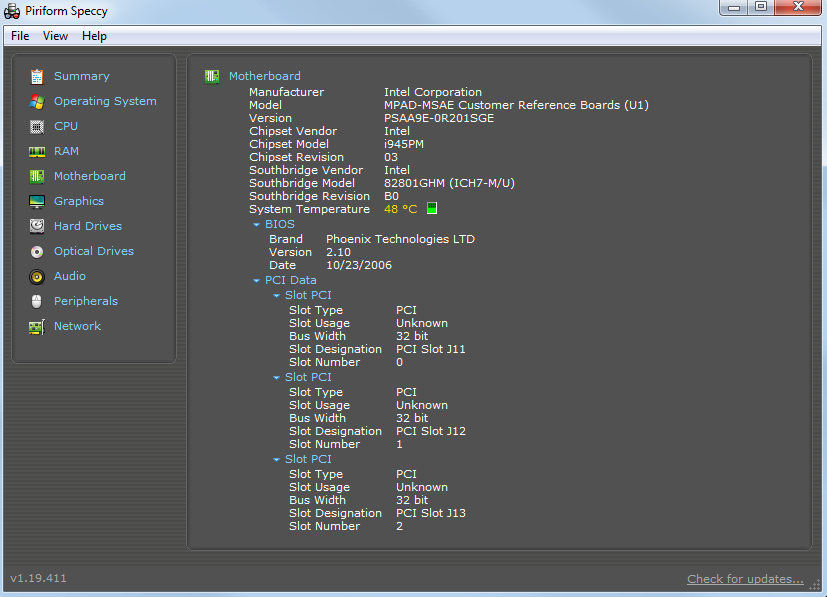The image size is (827, 597).
Task: Click the Phoenix Technologies LTD BIOS brand
Action: (x=400, y=239)
